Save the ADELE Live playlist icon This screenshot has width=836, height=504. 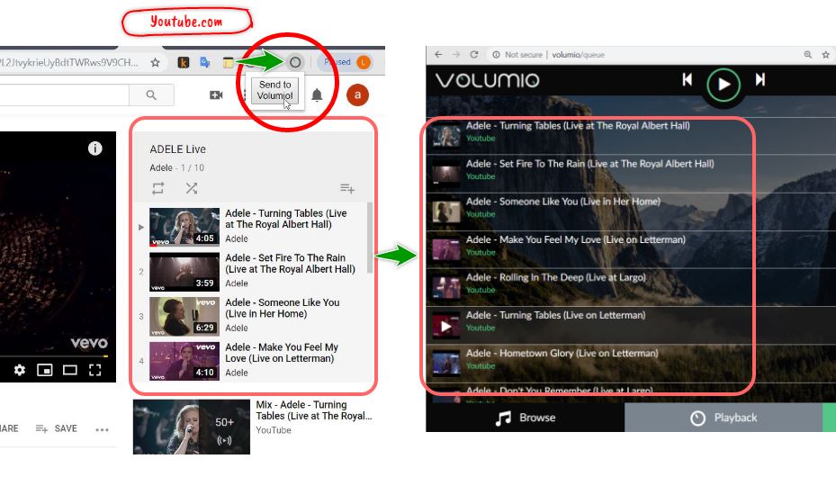347,188
